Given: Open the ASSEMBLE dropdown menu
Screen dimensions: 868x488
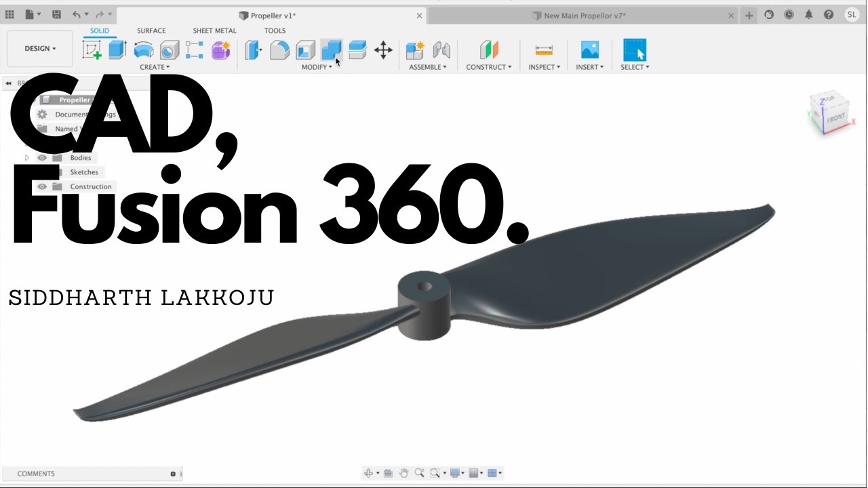Looking at the screenshot, I should (x=428, y=67).
